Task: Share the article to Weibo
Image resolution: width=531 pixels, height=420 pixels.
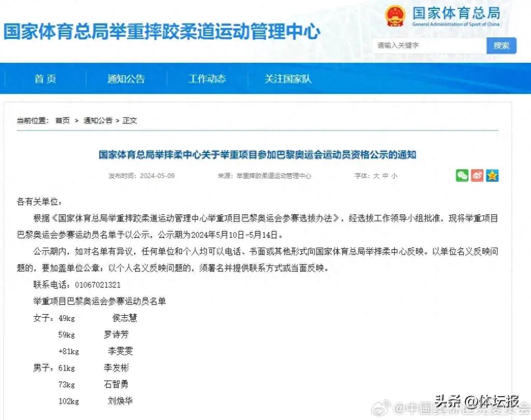Action: [477, 175]
